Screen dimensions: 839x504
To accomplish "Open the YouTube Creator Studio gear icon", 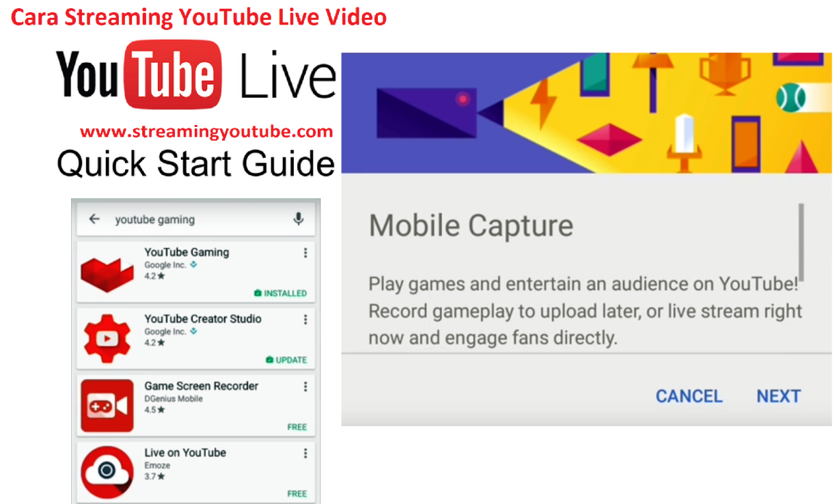I will click(x=107, y=339).
